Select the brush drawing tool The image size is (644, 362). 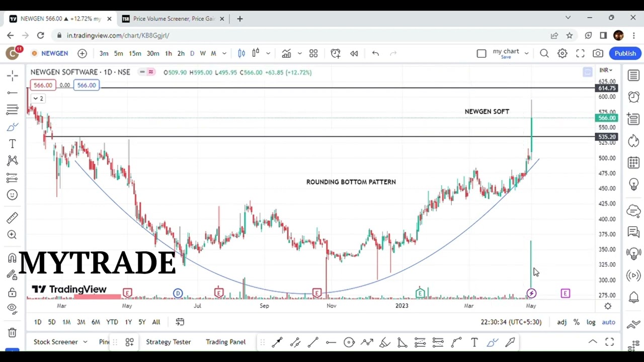point(13,127)
